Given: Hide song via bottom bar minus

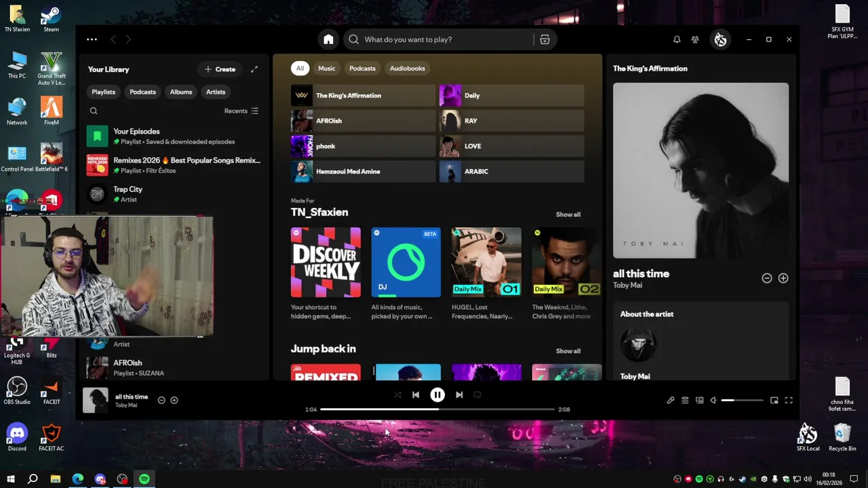Looking at the screenshot, I should click(x=161, y=401).
